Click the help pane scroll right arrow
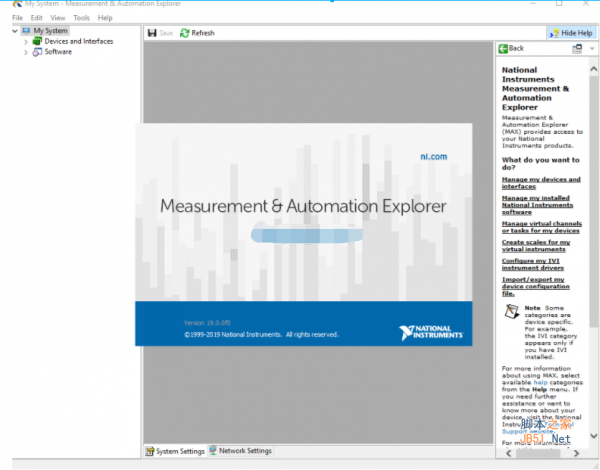The image size is (600, 470). (x=576, y=453)
